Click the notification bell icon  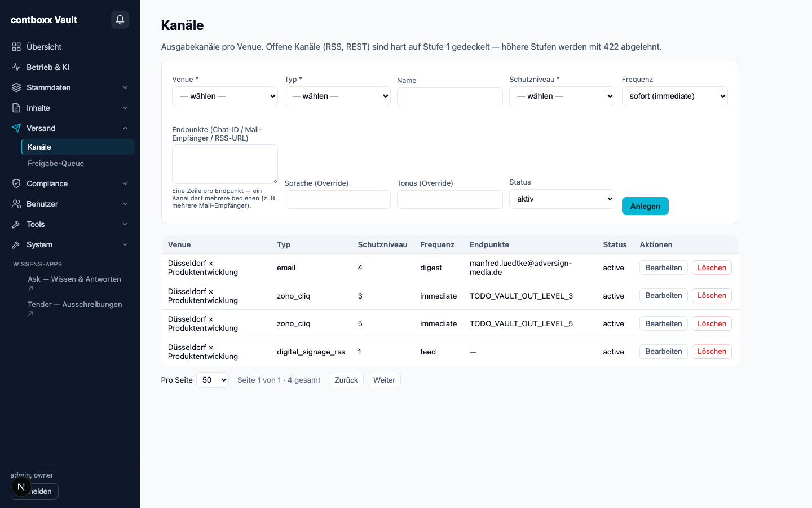120,20
